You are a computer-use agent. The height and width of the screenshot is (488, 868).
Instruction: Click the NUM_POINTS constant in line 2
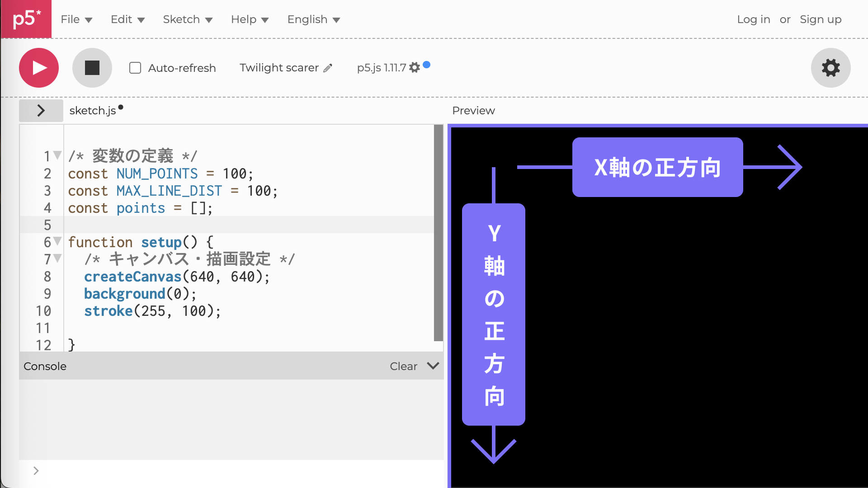pyautogui.click(x=157, y=174)
